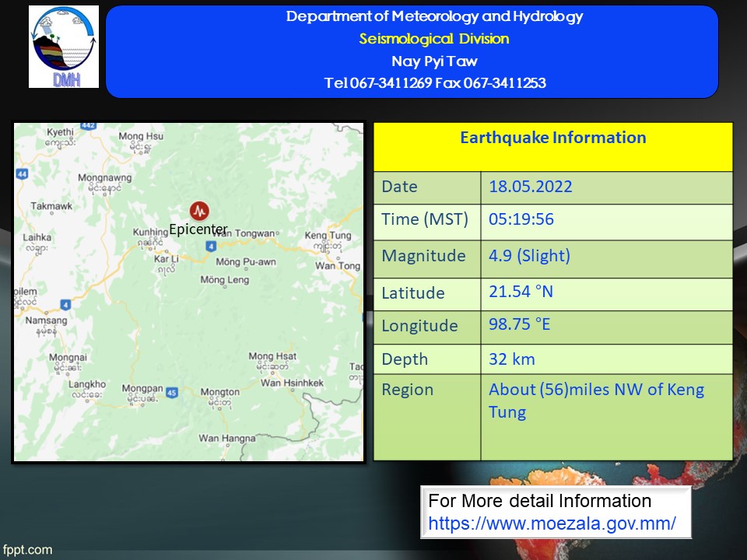
Task: Click route 44 shield near Mongnawng
Action: 22,173
